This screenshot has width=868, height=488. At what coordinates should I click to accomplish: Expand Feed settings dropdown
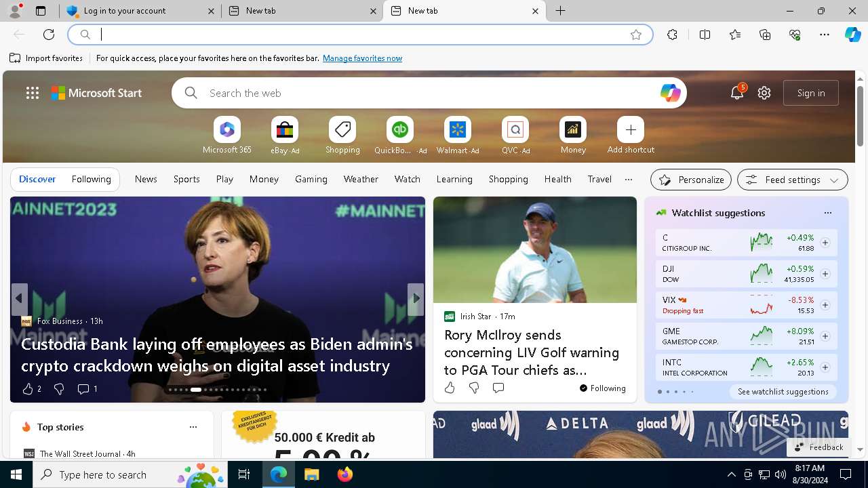(x=792, y=180)
